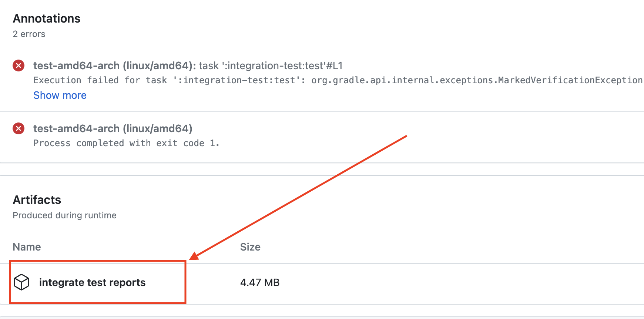
Task: Click the '2 errors' count label
Action: [29, 34]
